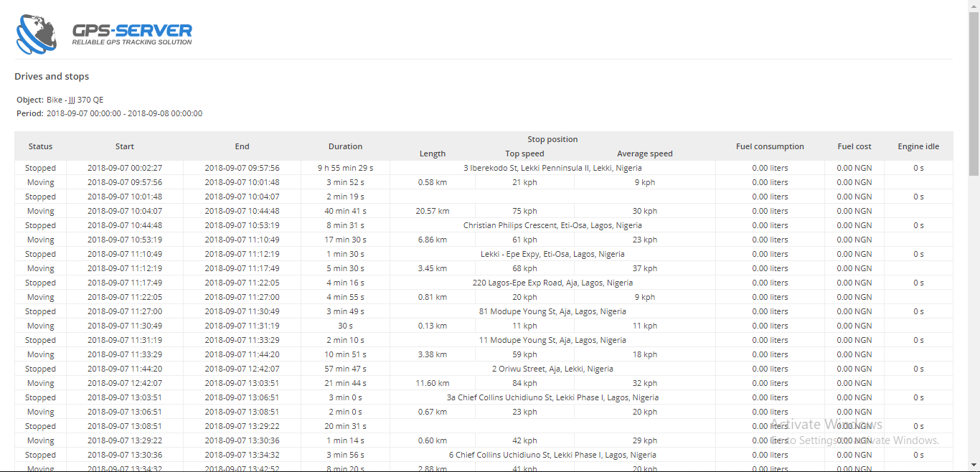Select the 84 kph top speed value
This screenshot has width=980, height=472.
tap(524, 383)
